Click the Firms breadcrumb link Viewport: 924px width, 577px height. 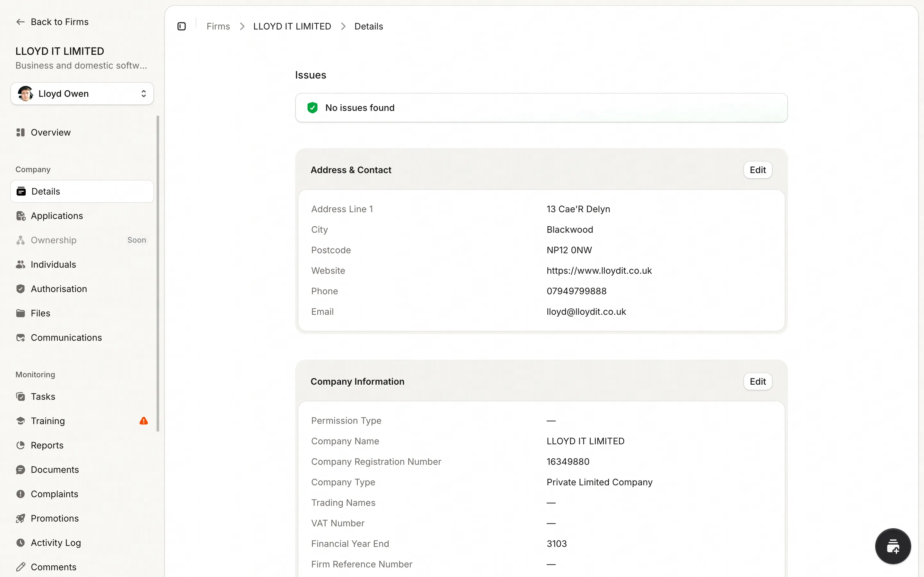(x=218, y=26)
